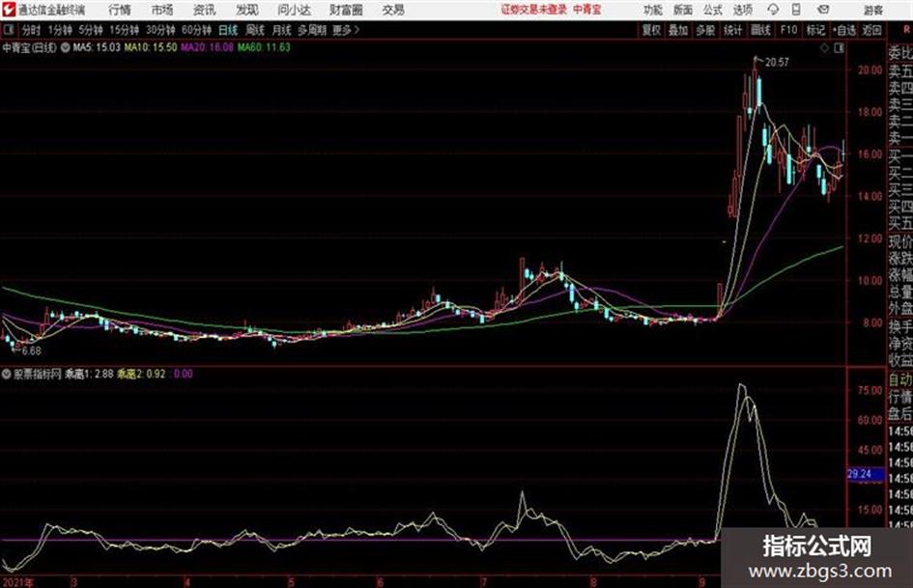Open the 公式 menu

[x=713, y=10]
